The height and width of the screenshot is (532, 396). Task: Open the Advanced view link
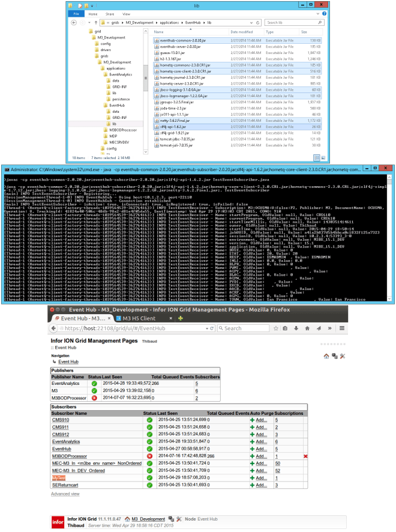pyautogui.click(x=65, y=494)
